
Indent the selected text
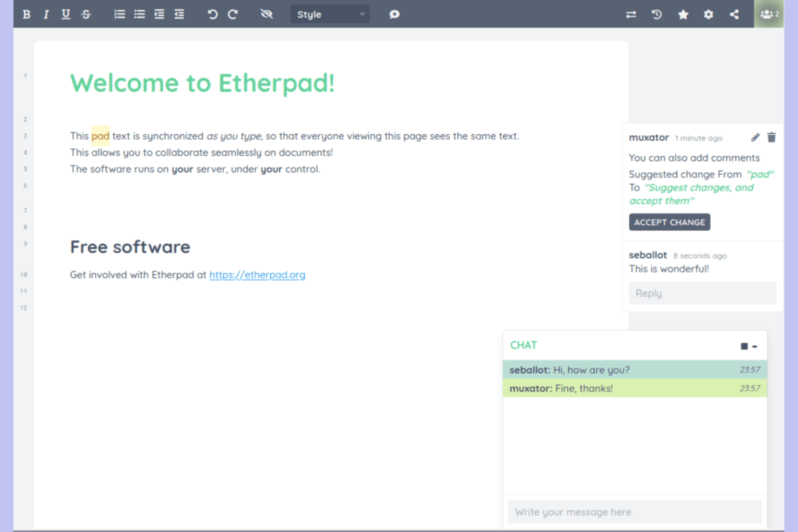[160, 15]
